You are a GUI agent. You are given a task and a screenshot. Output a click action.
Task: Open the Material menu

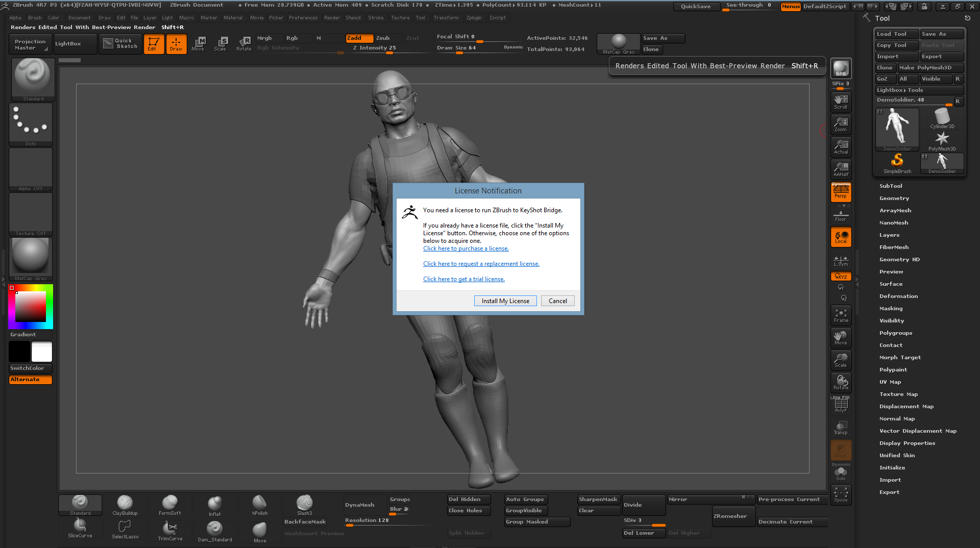pyautogui.click(x=233, y=18)
